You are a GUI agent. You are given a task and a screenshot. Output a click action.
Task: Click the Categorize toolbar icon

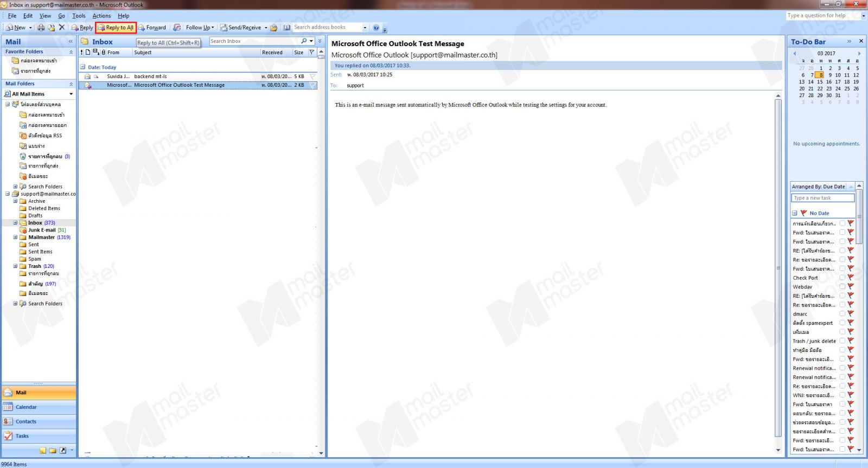177,27
